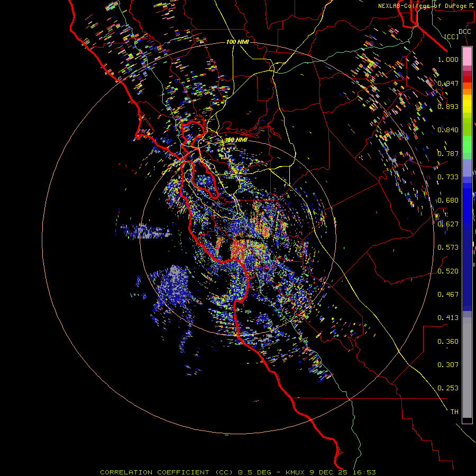Click the "KMUX" radar site identifier
The image size is (476, 476).
(295, 472)
